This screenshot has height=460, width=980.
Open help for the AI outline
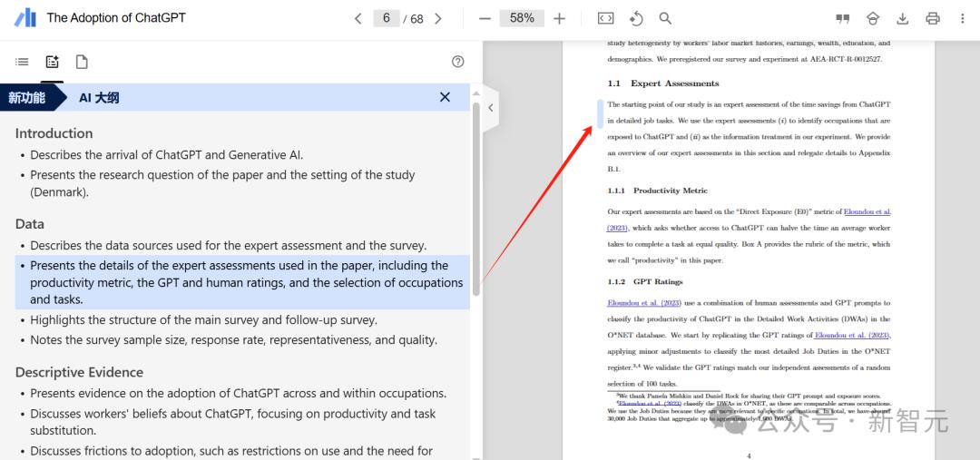457,62
